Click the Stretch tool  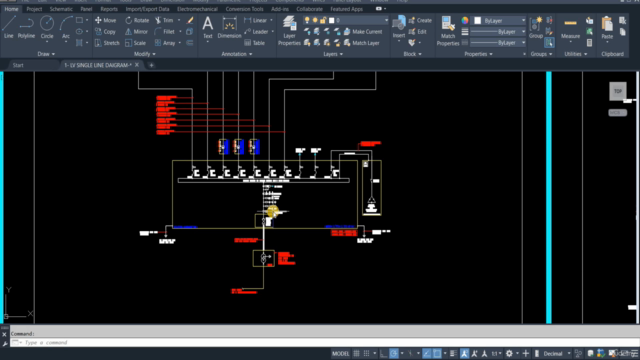coord(107,43)
